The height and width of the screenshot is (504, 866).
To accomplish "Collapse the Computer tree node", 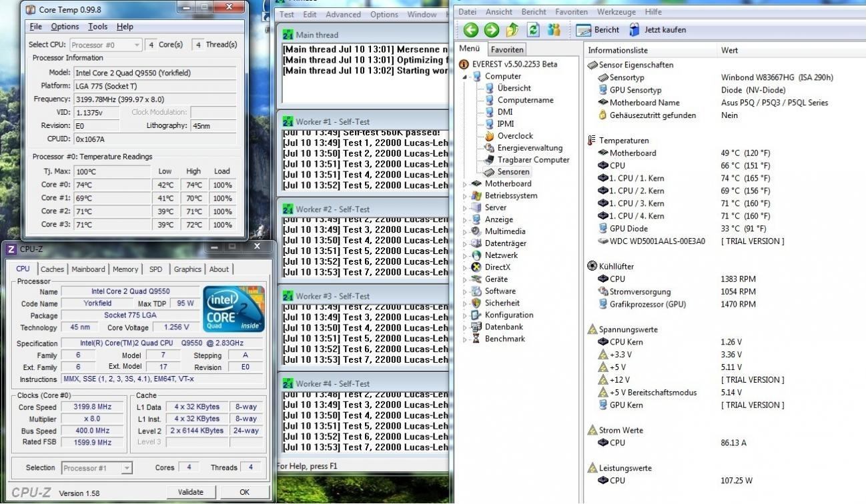I will (465, 77).
